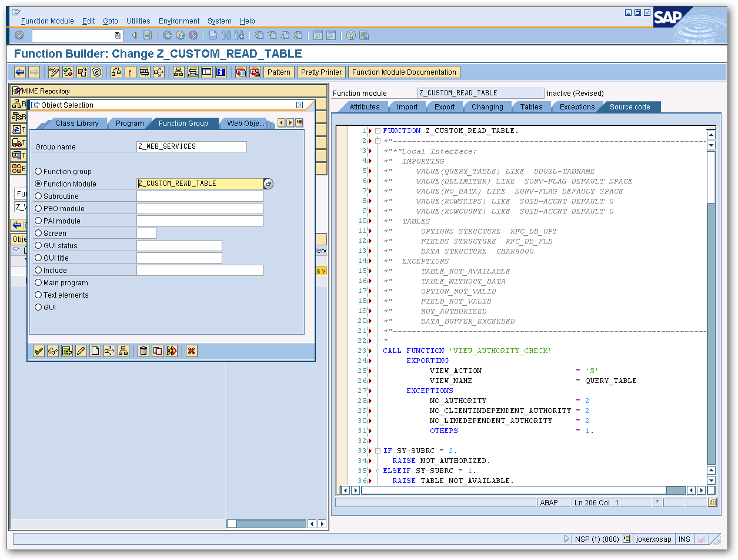Click the green checkmark to confirm Object Selection

coord(38,351)
